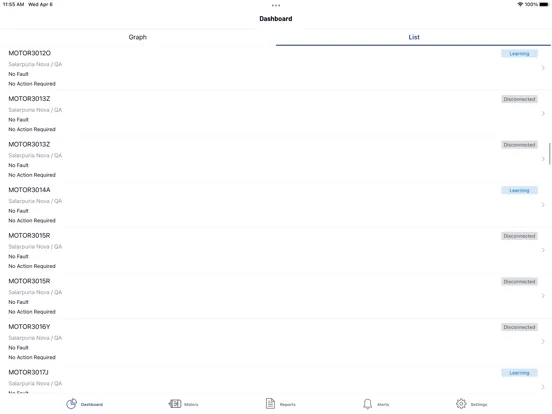Tap the 11:55 AM clock
Screen dimensions: 552x414
(x=13, y=4)
